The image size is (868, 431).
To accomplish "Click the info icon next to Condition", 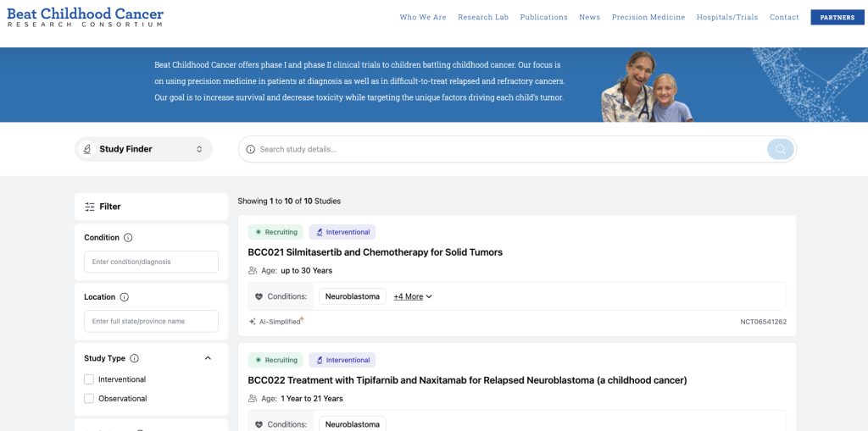I will coord(128,237).
